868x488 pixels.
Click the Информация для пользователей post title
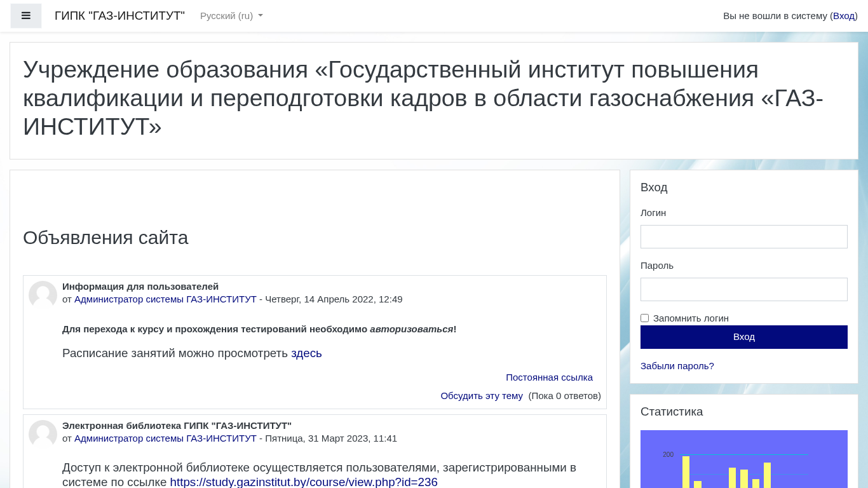pos(140,287)
